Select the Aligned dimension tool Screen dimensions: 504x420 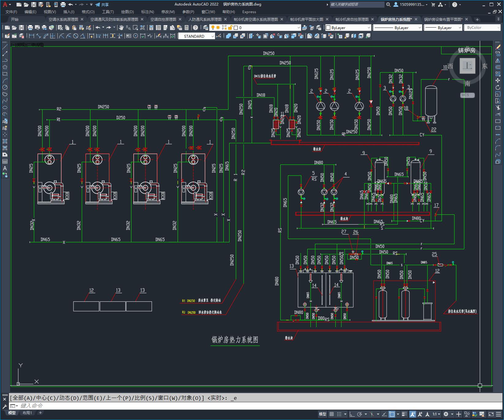click(x=39, y=36)
